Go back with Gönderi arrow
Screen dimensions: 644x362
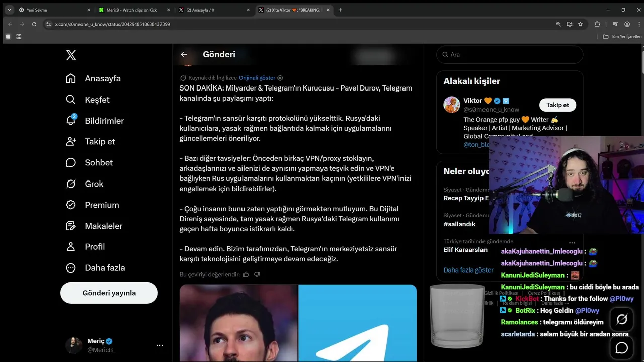pos(184,54)
